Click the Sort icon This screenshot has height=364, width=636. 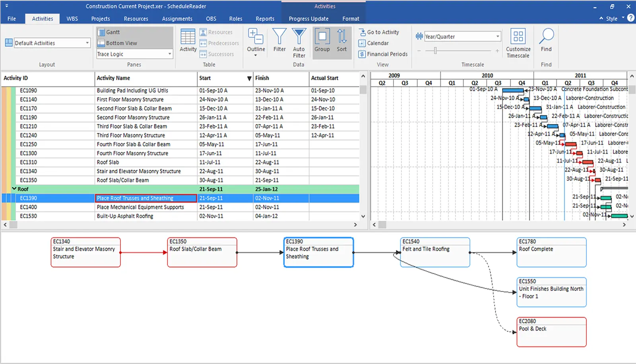click(x=341, y=40)
